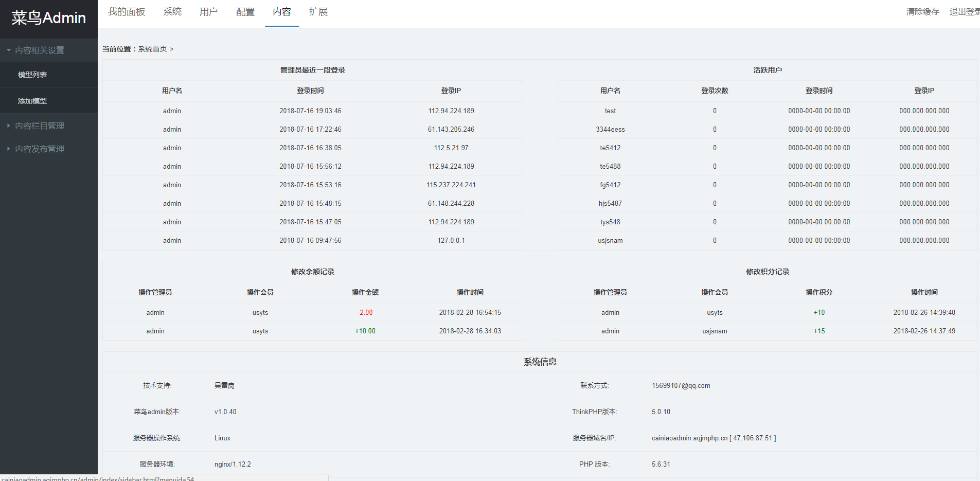Open the 配置 top menu
Screen dimensions: 980x481
(x=245, y=12)
